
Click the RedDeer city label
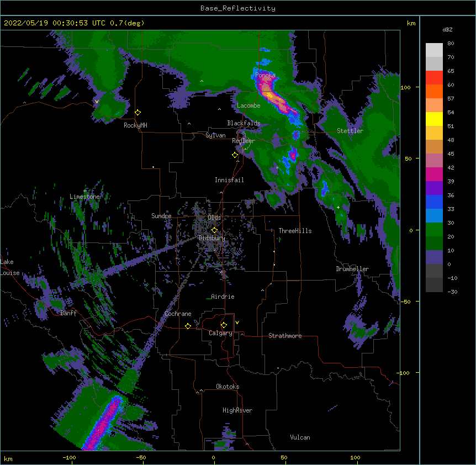tap(244, 141)
